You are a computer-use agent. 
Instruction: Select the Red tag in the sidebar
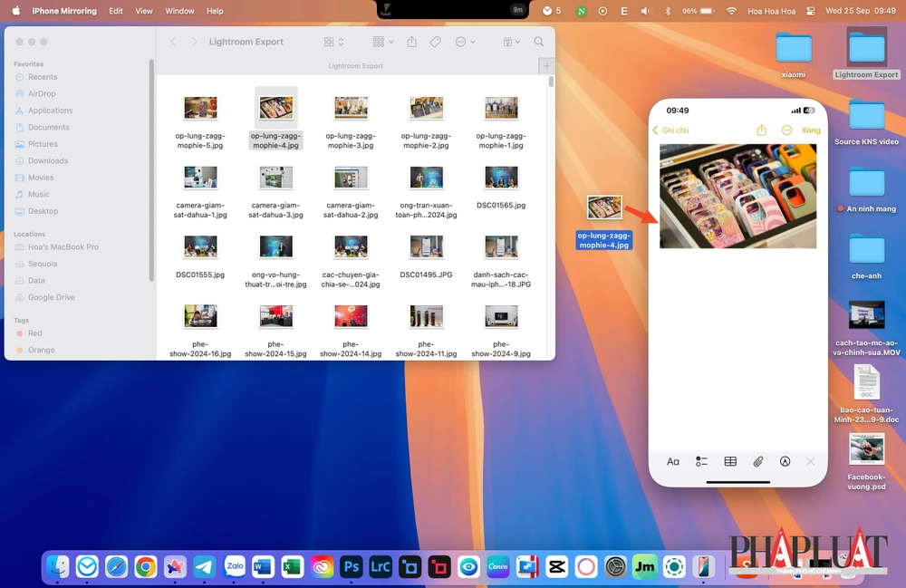coord(34,333)
